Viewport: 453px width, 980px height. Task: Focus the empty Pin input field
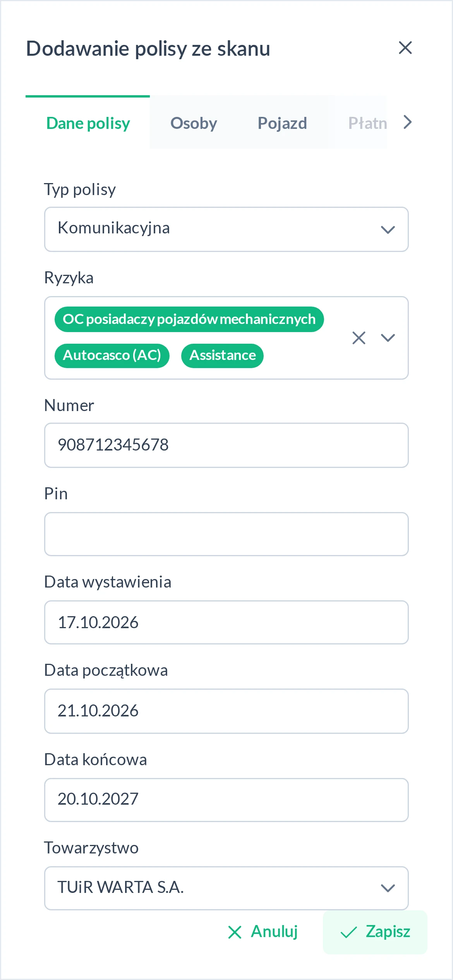pos(226,534)
